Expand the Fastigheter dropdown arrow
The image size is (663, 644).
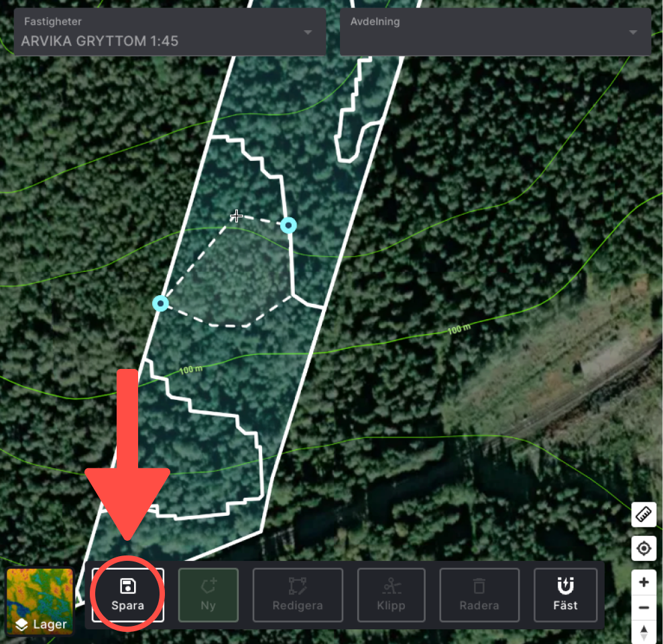[x=308, y=32]
